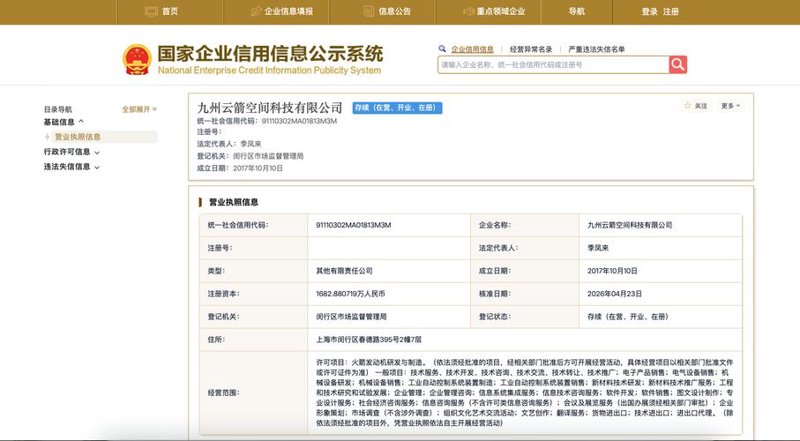Click registered capital 1682.880719万人民币
The height and width of the screenshot is (441, 800).
[x=351, y=294]
